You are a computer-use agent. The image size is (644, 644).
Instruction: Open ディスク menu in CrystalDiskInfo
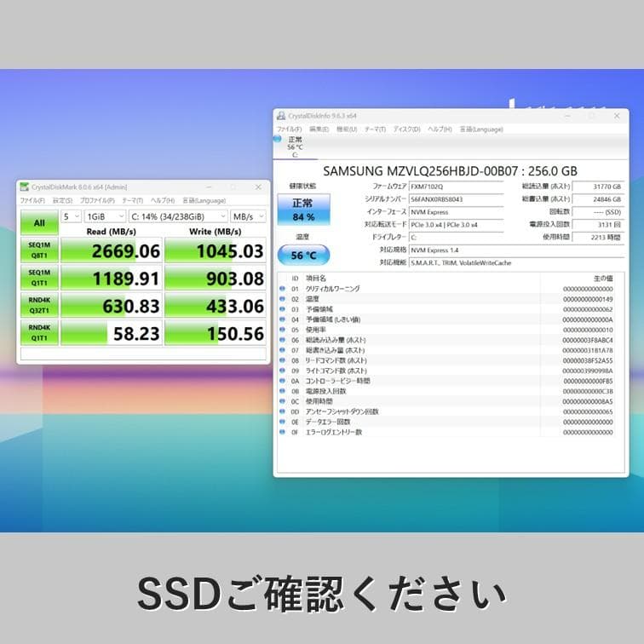[406, 129]
